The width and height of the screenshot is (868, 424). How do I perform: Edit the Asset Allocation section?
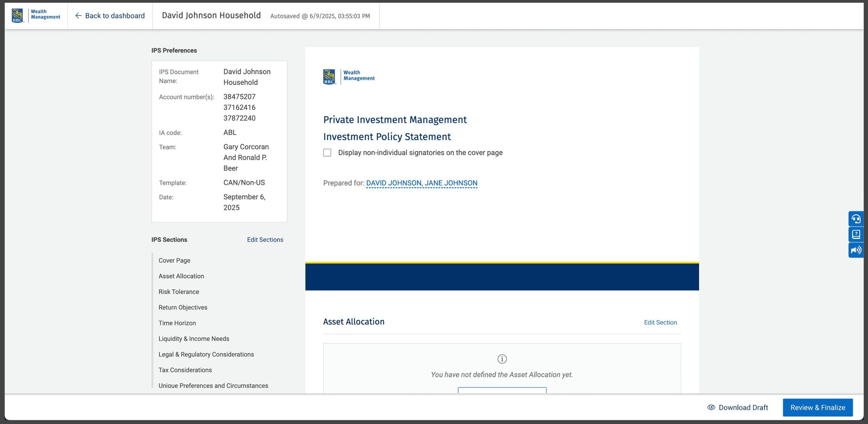(x=660, y=322)
